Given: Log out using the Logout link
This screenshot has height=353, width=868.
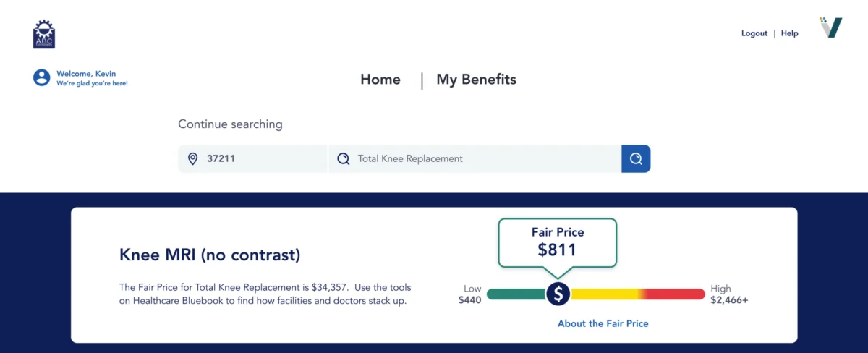Looking at the screenshot, I should click(x=754, y=33).
